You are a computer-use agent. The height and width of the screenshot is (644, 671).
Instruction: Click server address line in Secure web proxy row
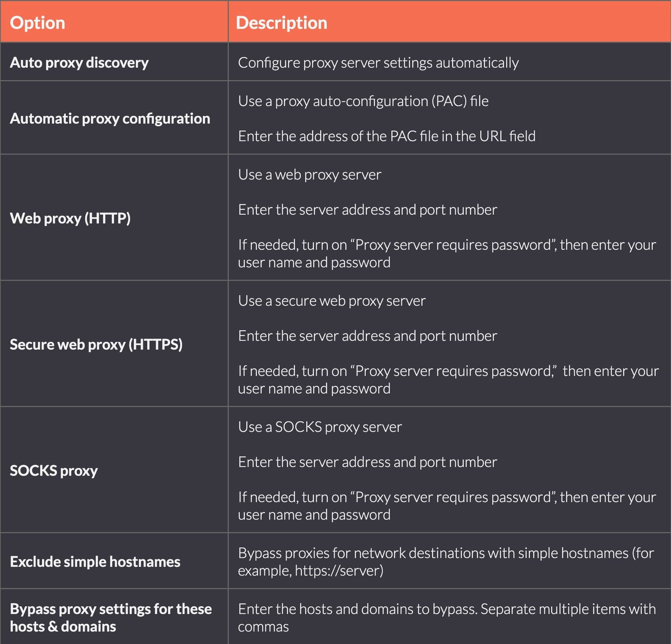click(x=367, y=336)
